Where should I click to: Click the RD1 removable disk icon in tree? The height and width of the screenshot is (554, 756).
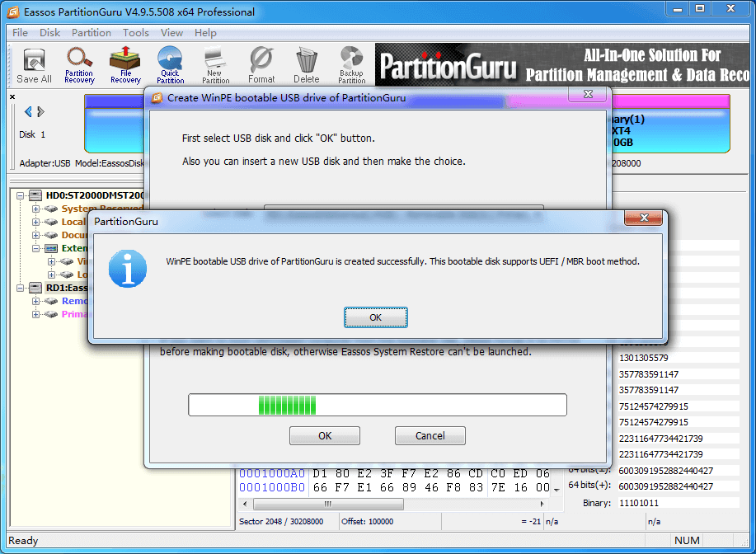tap(35, 288)
